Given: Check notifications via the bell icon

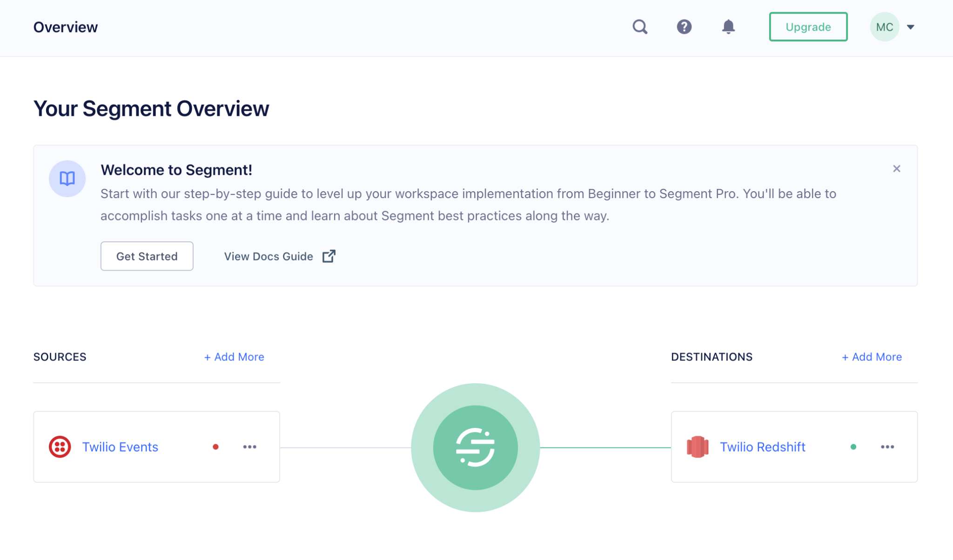Looking at the screenshot, I should pyautogui.click(x=728, y=27).
